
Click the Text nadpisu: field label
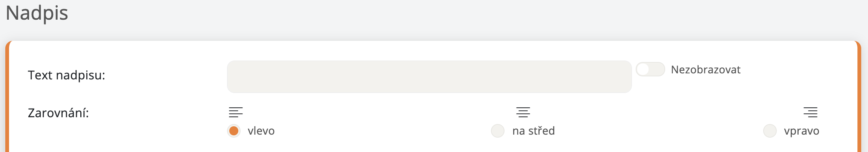(x=66, y=75)
